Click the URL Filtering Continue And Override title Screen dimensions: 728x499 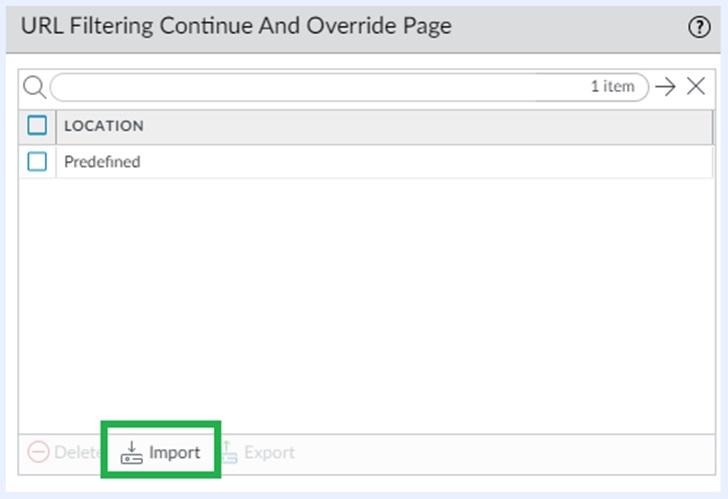point(236,27)
